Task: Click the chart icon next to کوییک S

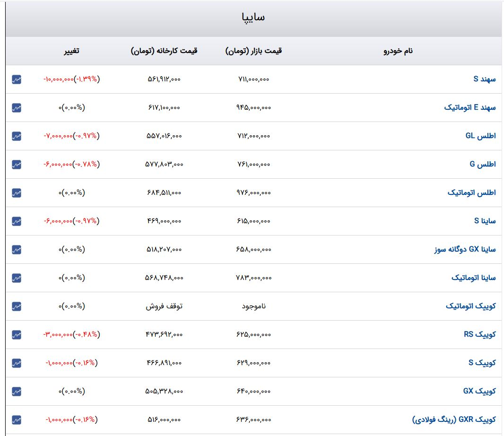Action: (x=17, y=363)
